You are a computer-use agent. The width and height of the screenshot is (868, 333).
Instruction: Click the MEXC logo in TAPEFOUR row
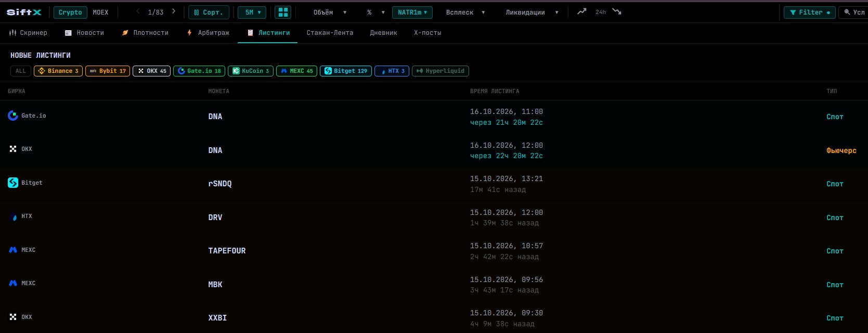tap(13, 250)
